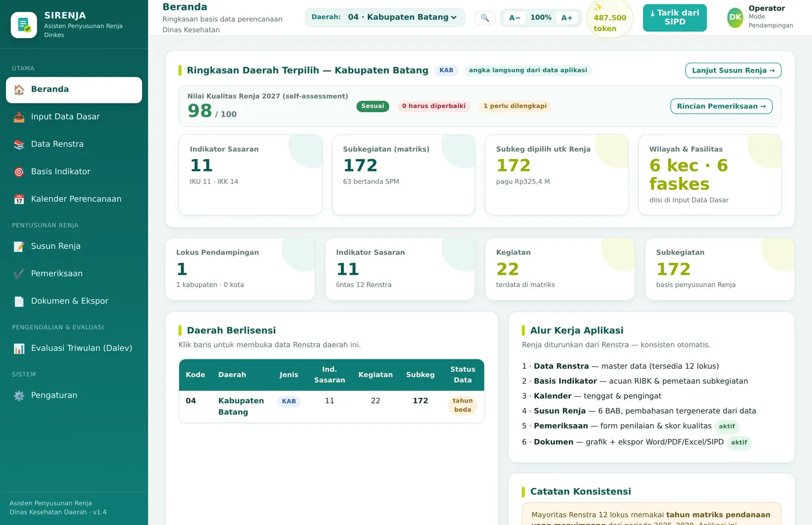Click the Kegiatan 22 summary card
This screenshot has height=525, width=812.
pyautogui.click(x=560, y=269)
